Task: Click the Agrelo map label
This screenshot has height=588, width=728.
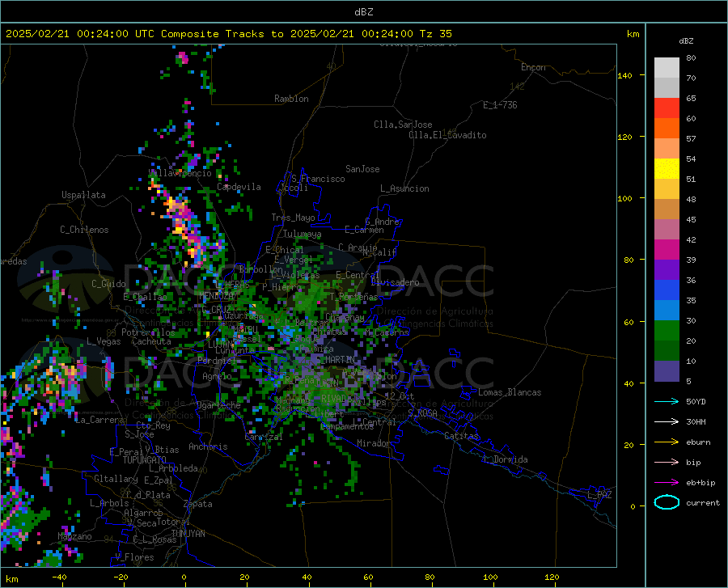Action: tap(217, 376)
